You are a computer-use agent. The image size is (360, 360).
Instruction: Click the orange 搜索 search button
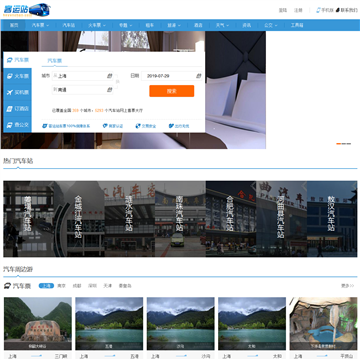point(172,91)
